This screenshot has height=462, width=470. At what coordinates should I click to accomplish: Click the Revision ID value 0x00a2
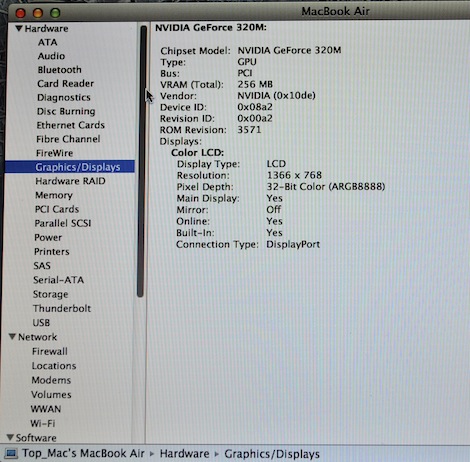tap(255, 118)
